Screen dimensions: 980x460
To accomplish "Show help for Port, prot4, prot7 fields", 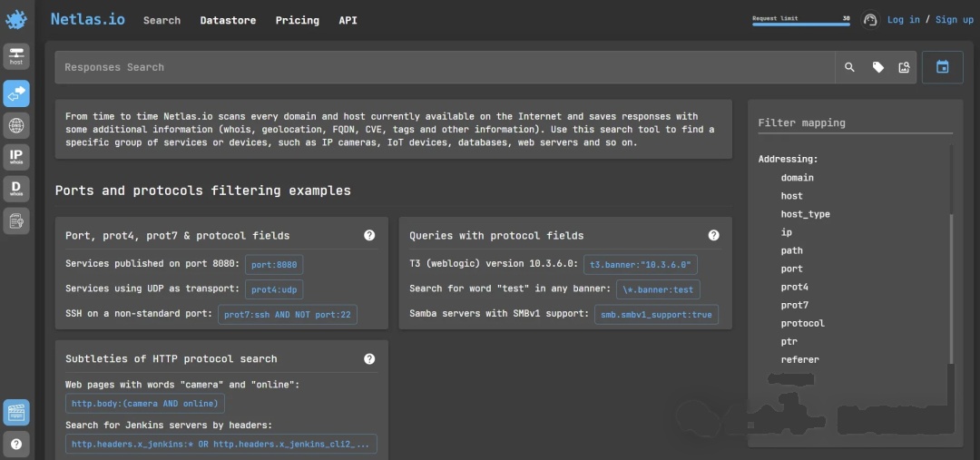I will 369,235.
